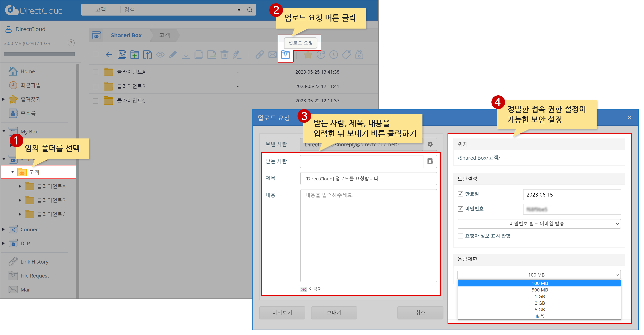Uncheck the 만료일 expiration checkbox

point(460,194)
